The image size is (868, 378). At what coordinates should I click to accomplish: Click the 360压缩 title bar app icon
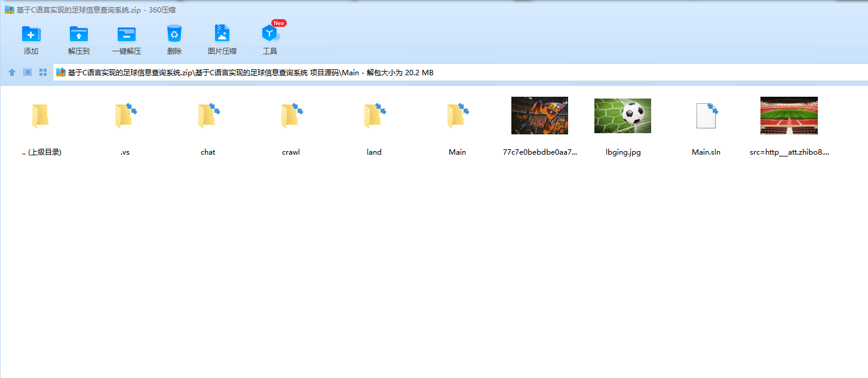coord(9,10)
